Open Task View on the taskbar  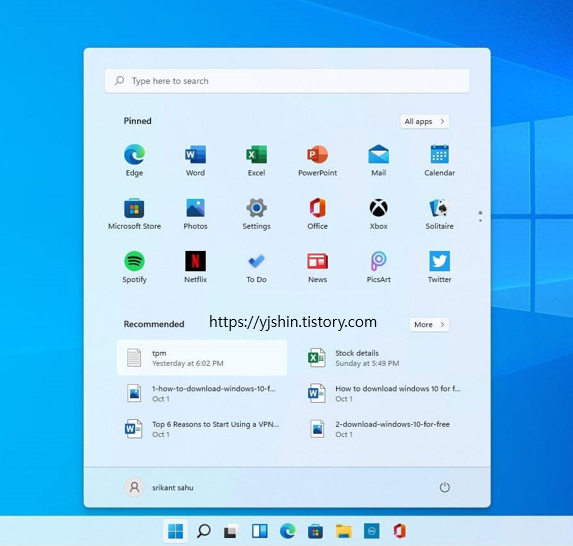tap(231, 531)
